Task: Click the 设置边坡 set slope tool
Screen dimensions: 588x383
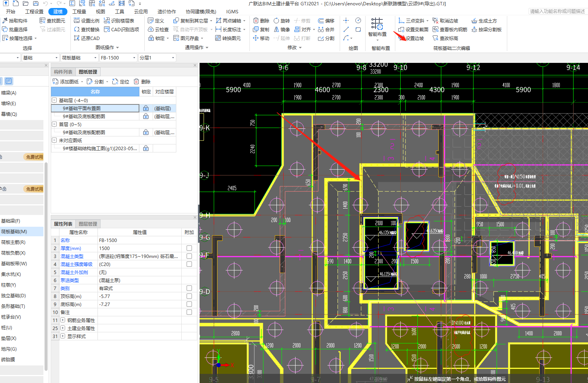Action: pos(411,38)
